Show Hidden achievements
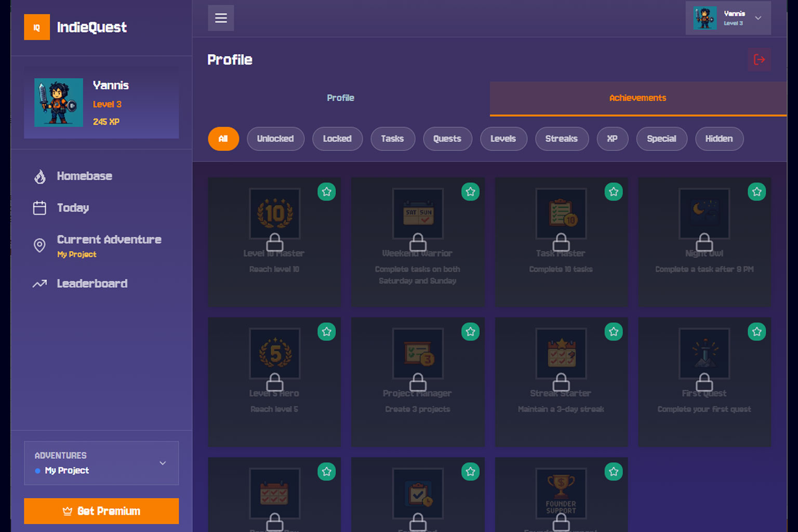 (x=719, y=139)
